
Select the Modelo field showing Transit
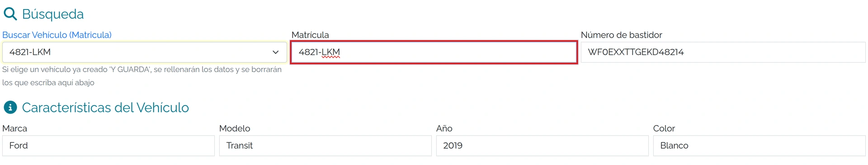(325, 146)
